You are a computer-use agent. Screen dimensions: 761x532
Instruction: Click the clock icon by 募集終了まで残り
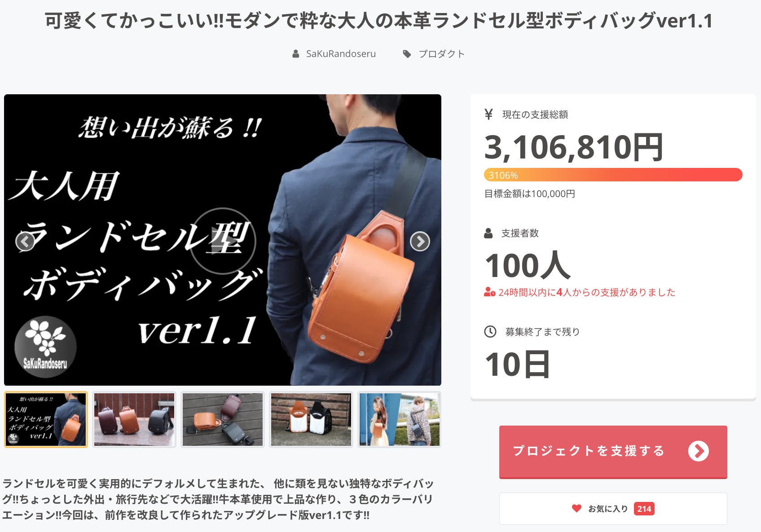(490, 332)
